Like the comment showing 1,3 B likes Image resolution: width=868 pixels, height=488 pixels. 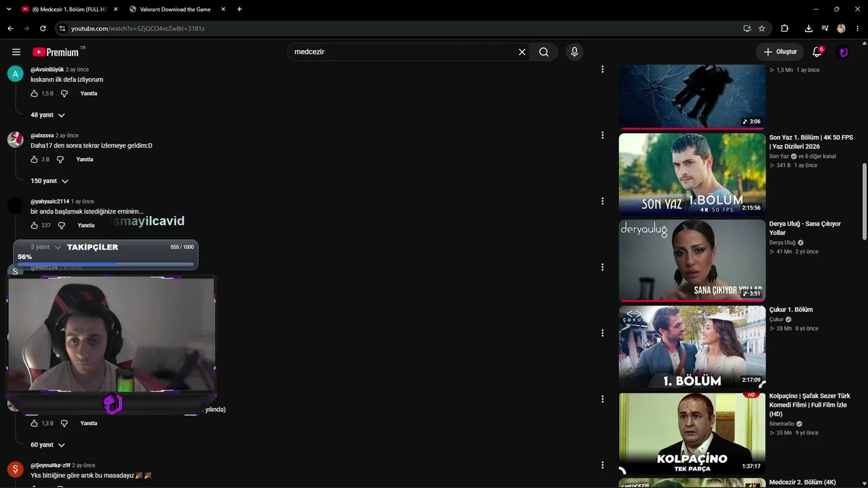35,423
